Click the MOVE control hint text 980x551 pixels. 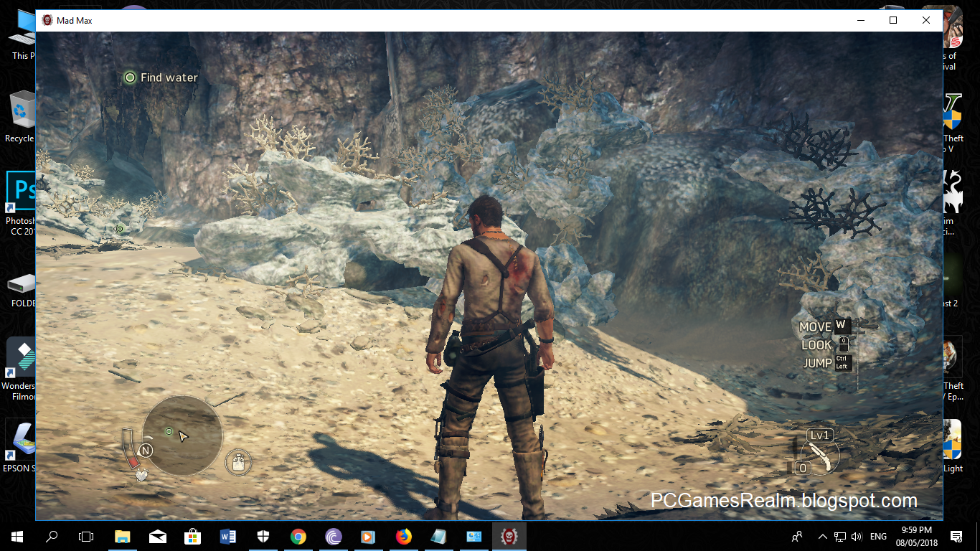click(816, 327)
